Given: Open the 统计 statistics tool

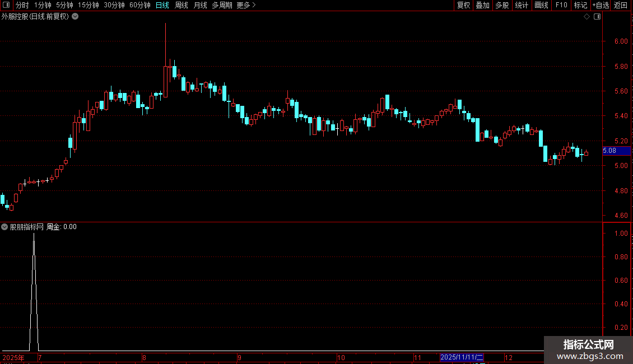Looking at the screenshot, I should (521, 5).
